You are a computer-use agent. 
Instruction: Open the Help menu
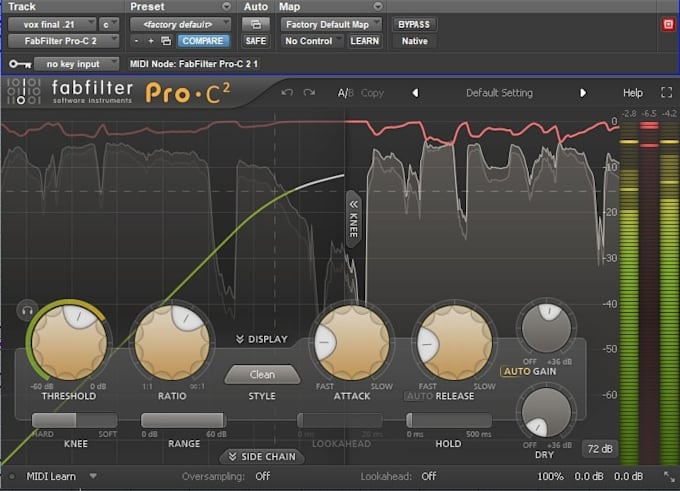[x=633, y=93]
